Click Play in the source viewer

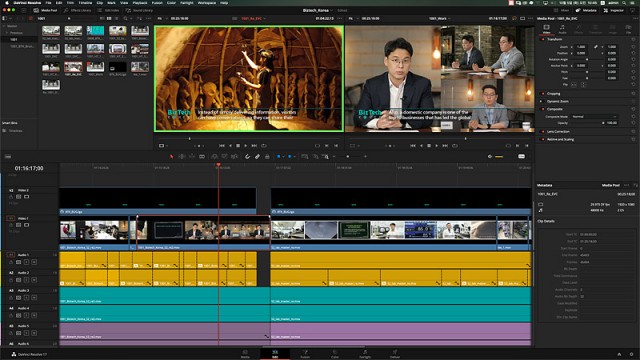tap(245, 146)
